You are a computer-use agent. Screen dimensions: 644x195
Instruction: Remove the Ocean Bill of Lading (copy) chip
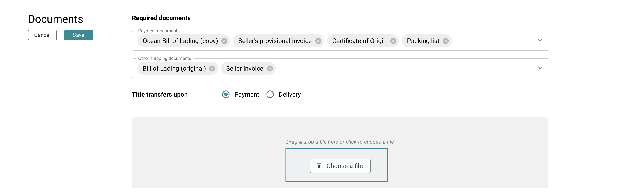pyautogui.click(x=224, y=41)
